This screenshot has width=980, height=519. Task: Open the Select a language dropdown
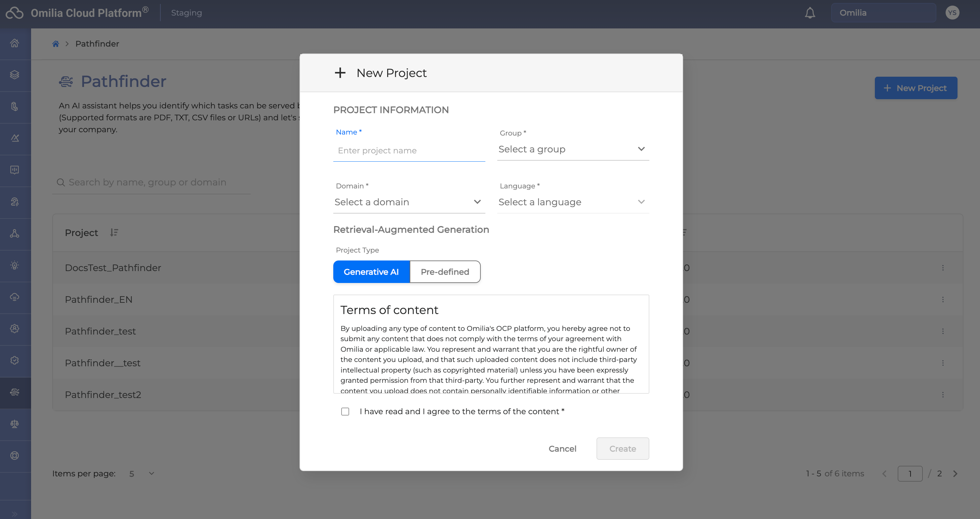pos(573,202)
